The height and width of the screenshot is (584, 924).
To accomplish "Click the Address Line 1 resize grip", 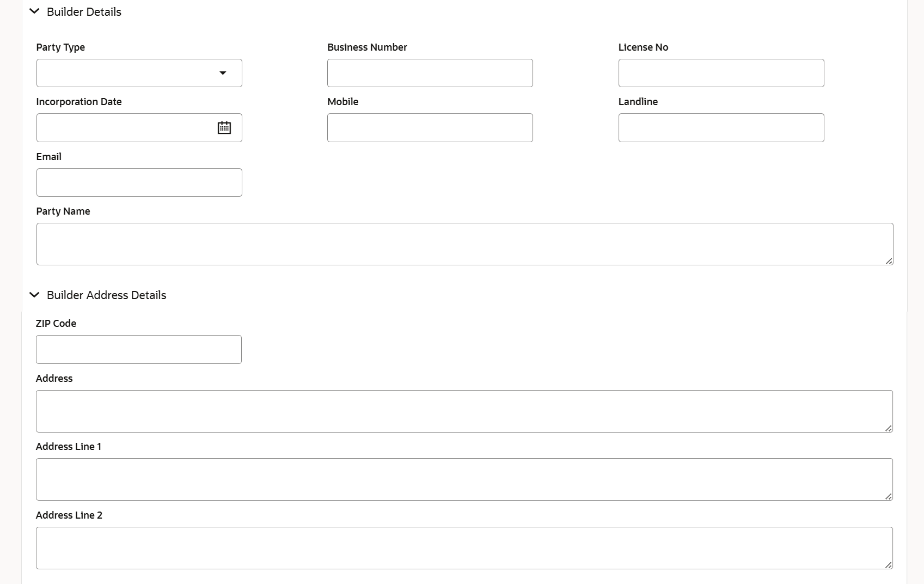I will tap(889, 496).
